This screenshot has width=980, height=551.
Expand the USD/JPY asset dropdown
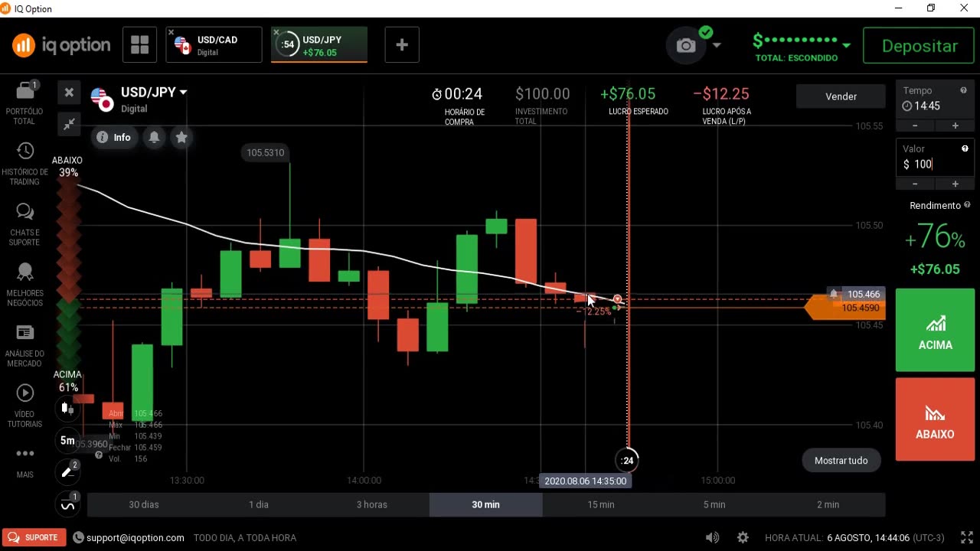tap(183, 92)
